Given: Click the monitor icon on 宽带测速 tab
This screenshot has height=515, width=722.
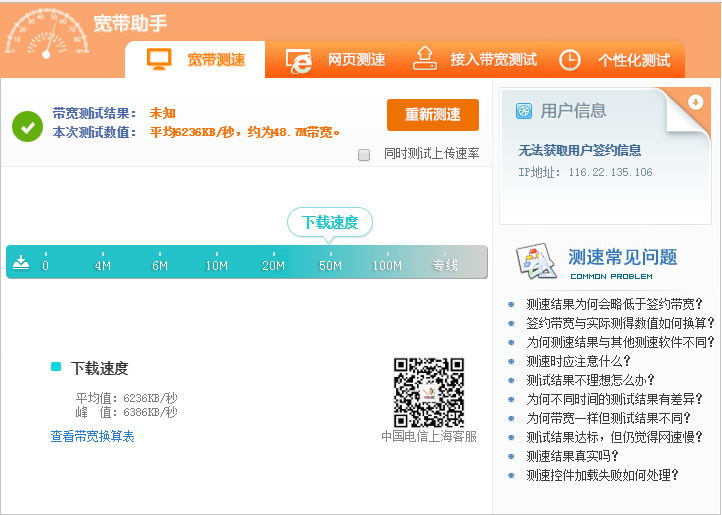Looking at the screenshot, I should point(159,59).
